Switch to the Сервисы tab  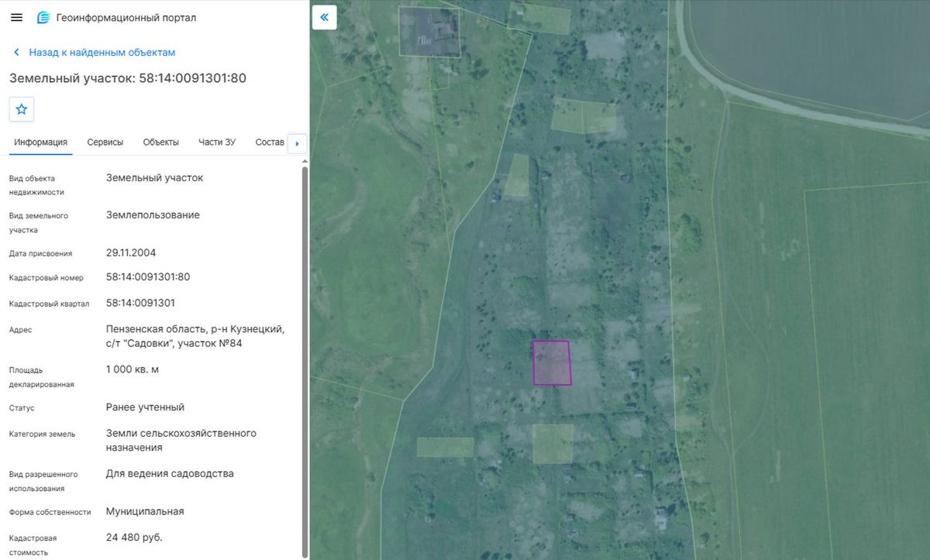coord(105,143)
